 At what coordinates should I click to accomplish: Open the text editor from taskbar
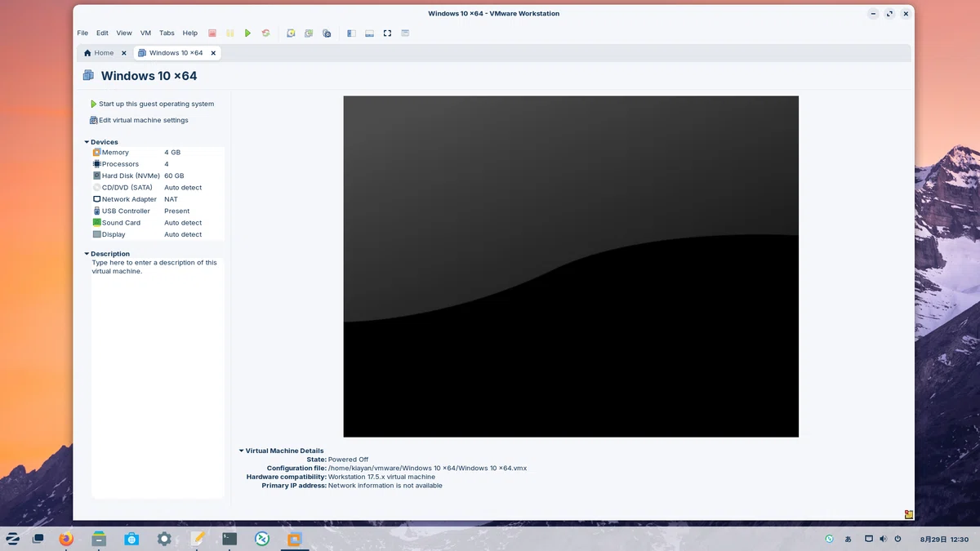[197, 539]
